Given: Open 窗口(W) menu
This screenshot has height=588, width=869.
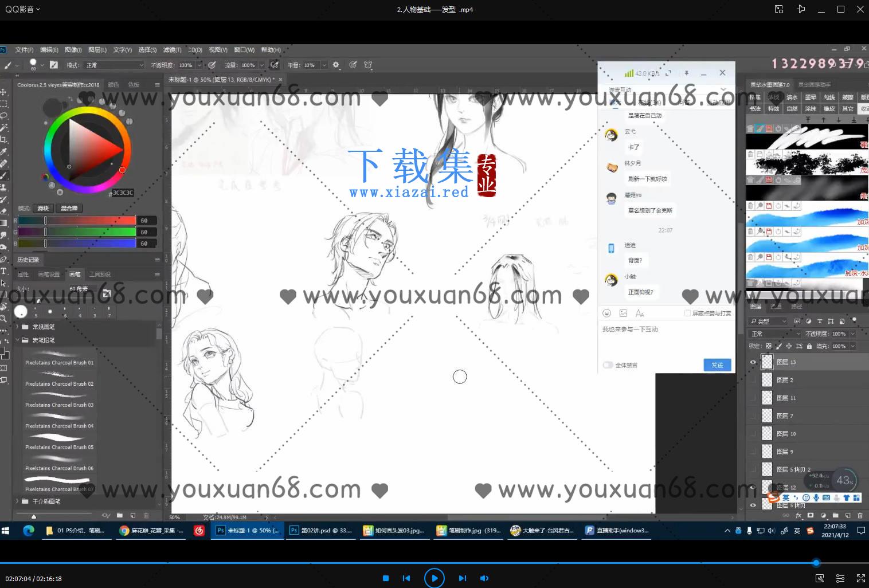Looking at the screenshot, I should [244, 50].
